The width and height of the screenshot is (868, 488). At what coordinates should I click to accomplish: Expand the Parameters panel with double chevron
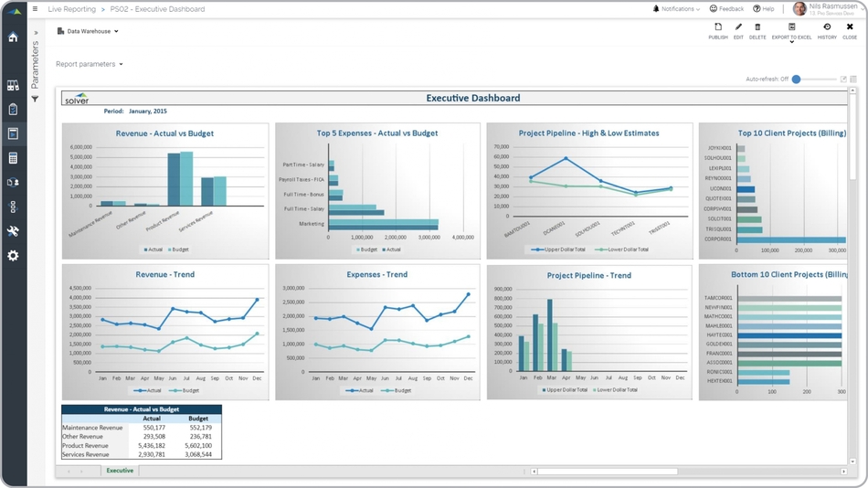(x=36, y=33)
